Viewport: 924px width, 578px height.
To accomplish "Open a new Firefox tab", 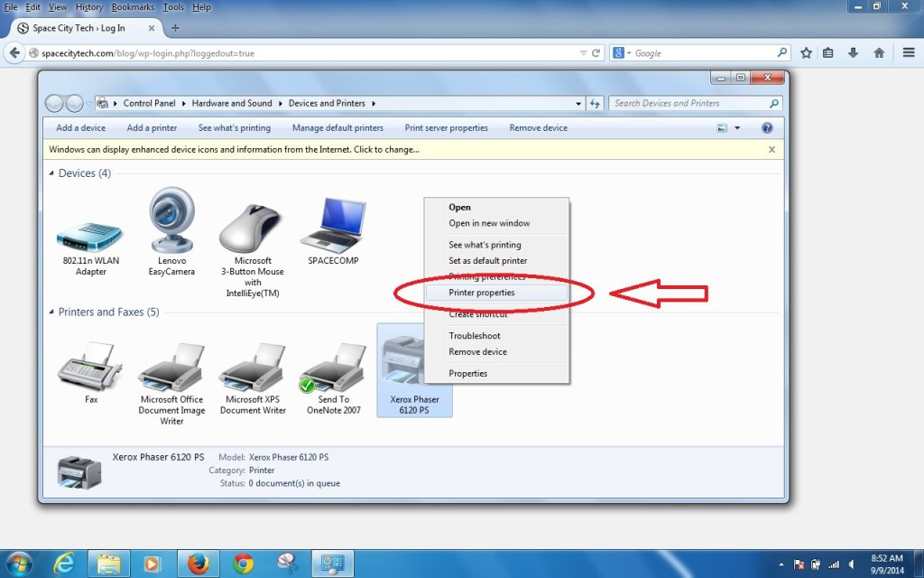I will click(x=175, y=28).
